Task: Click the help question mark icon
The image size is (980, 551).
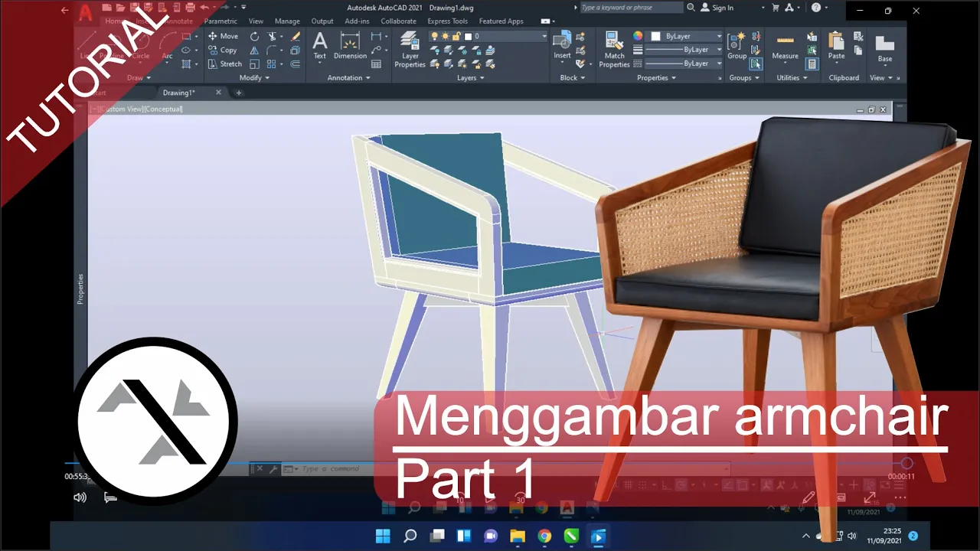Action: click(x=816, y=8)
